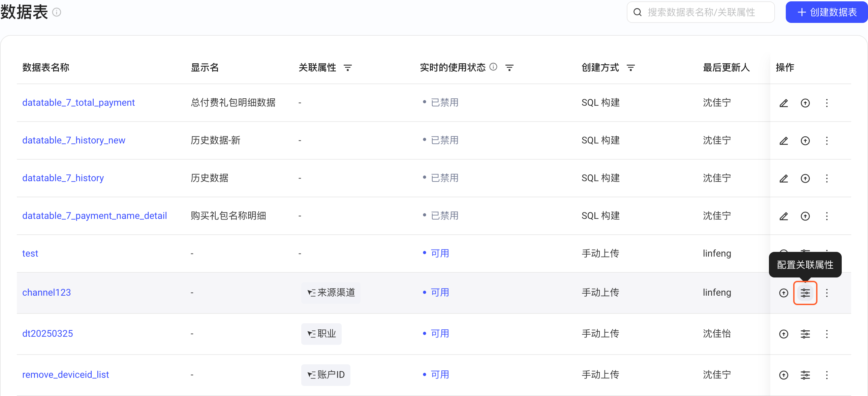Click 可用 status in test row
Screen dimensions: 868x396
pyautogui.click(x=436, y=253)
